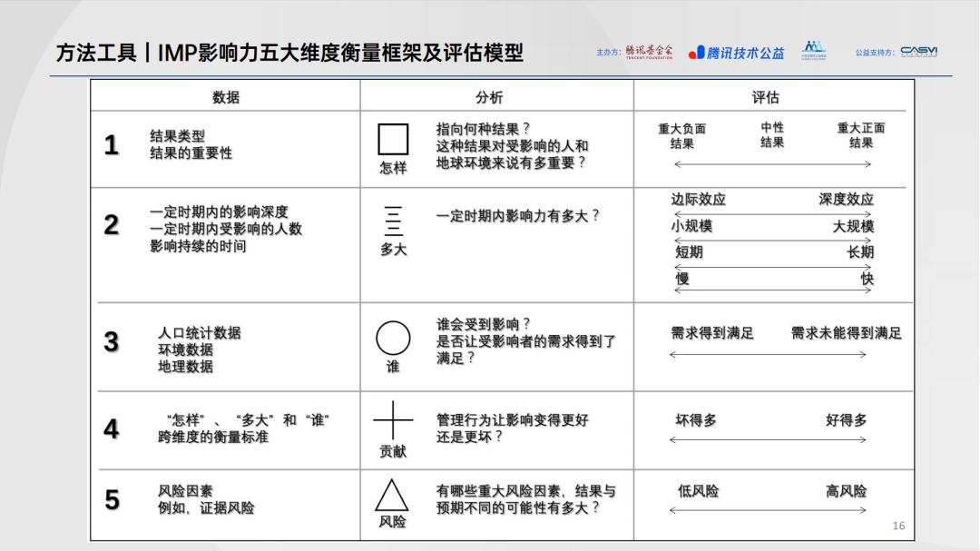
Task: Click the label 中性结果
Action: (771, 135)
